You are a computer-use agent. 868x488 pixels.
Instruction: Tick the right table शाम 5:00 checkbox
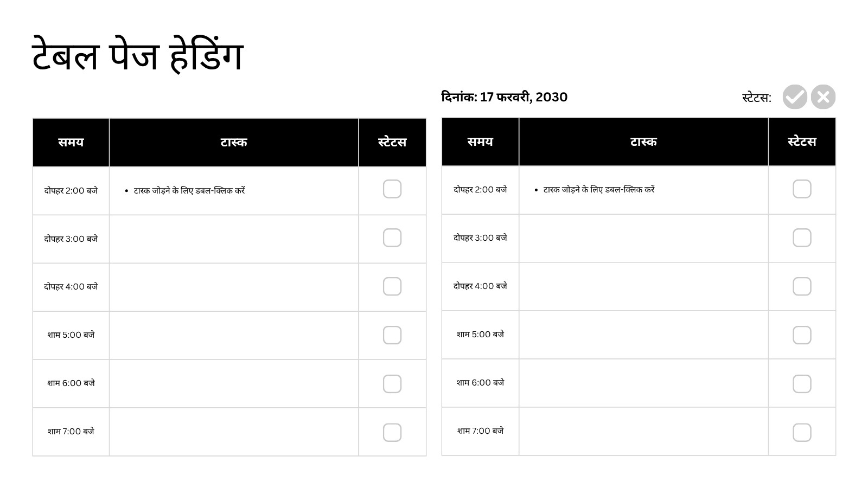coord(802,335)
